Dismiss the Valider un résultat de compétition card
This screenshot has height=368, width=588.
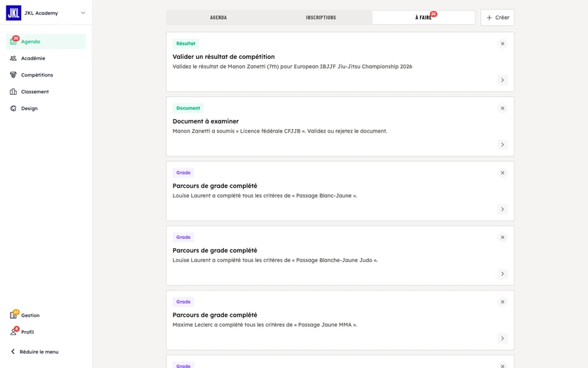(503, 43)
